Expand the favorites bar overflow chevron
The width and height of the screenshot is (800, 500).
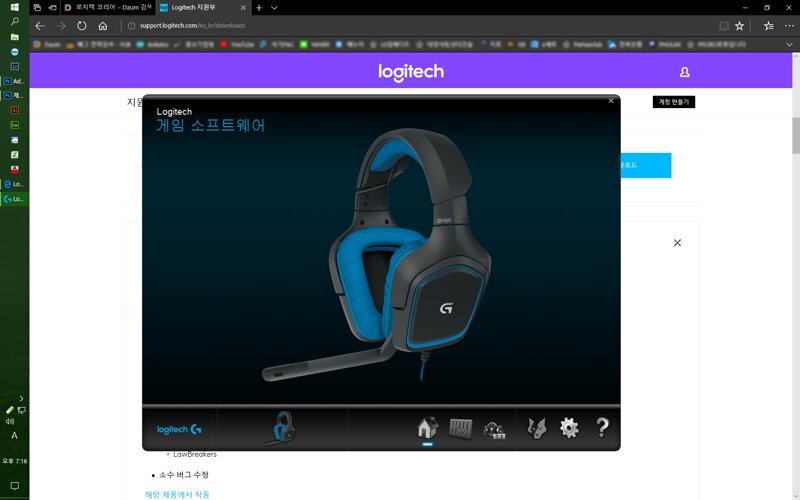coord(789,44)
